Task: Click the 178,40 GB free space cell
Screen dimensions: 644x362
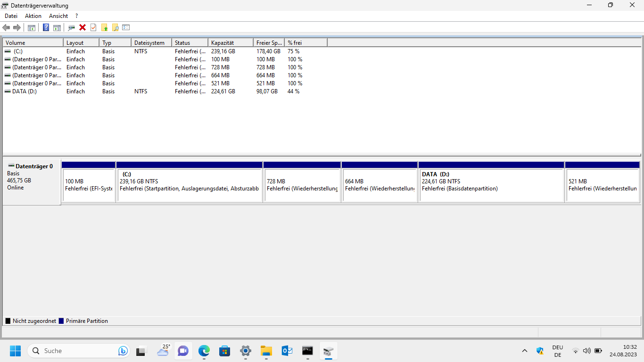Action: pos(268,51)
